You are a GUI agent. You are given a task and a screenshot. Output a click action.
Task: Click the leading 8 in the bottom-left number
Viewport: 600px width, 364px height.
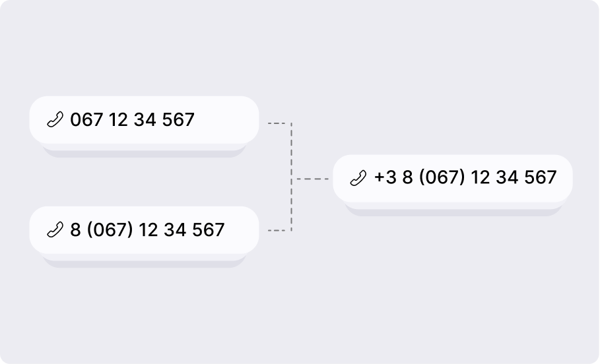[75, 229]
